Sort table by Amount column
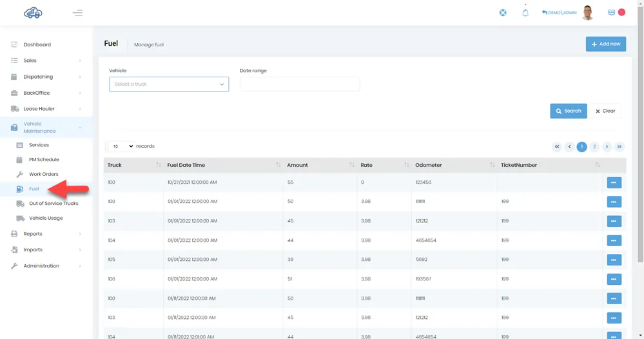The image size is (644, 339). coord(320,165)
